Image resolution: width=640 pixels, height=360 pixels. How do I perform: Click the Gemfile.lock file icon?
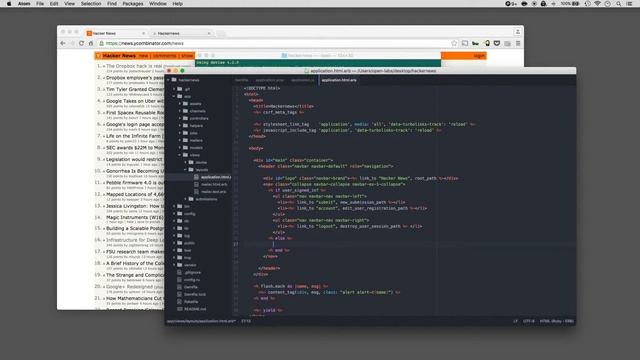pos(179,294)
